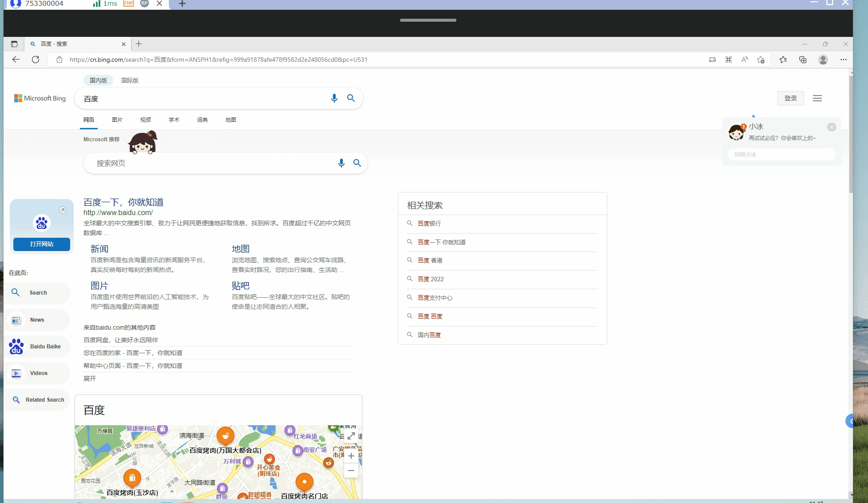The width and height of the screenshot is (868, 503).
Task: Open the 贴吧 sublink
Action: (241, 286)
